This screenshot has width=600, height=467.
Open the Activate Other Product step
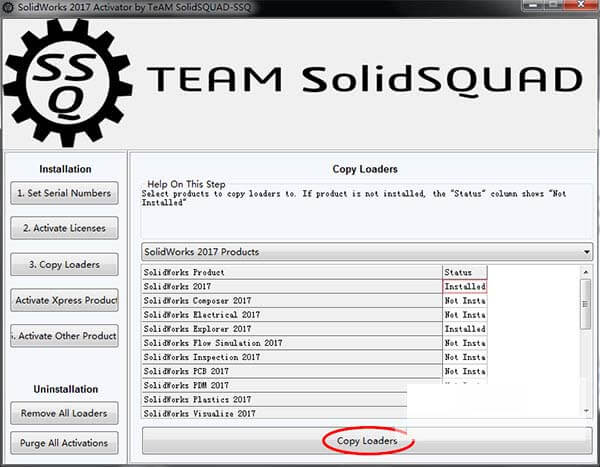(64, 336)
